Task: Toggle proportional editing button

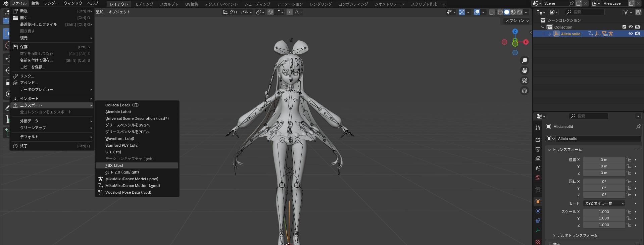Action: click(x=290, y=12)
